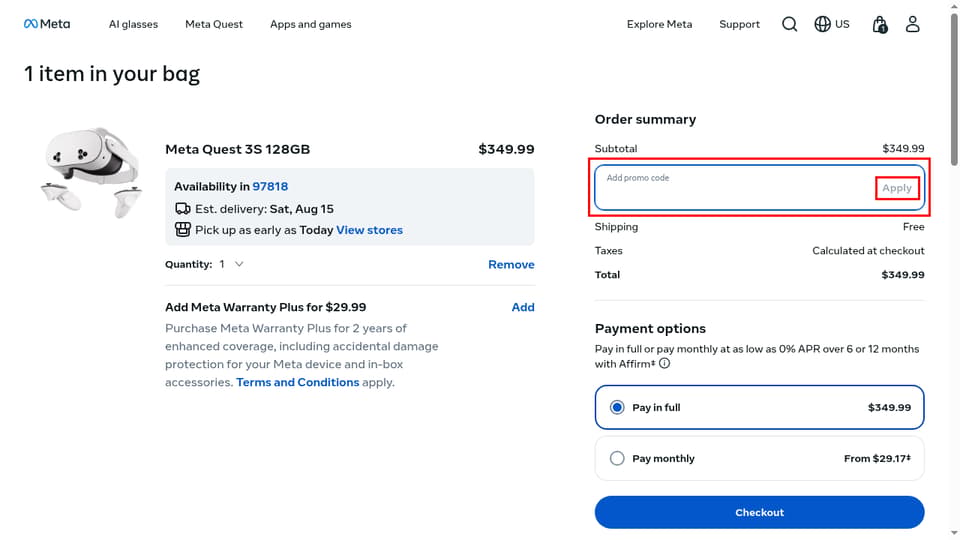Click the Meta Quest 3S product image
960x540 pixels.
pyautogui.click(x=91, y=172)
